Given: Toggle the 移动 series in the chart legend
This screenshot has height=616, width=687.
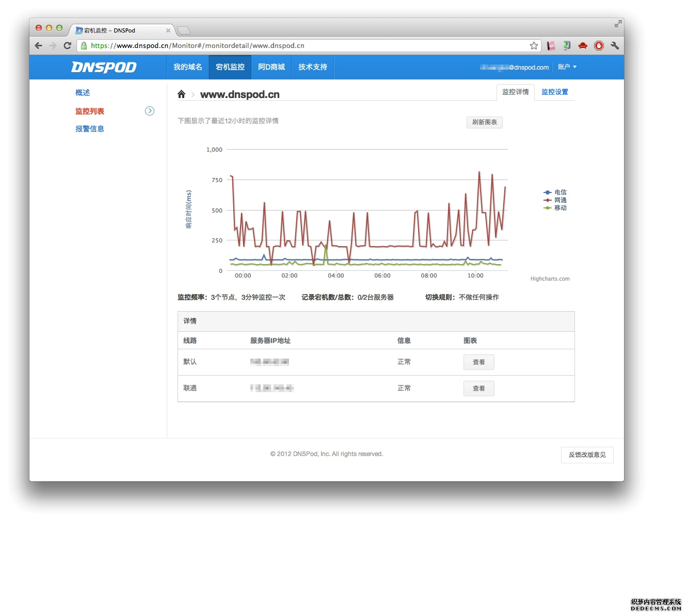Looking at the screenshot, I should coord(555,208).
